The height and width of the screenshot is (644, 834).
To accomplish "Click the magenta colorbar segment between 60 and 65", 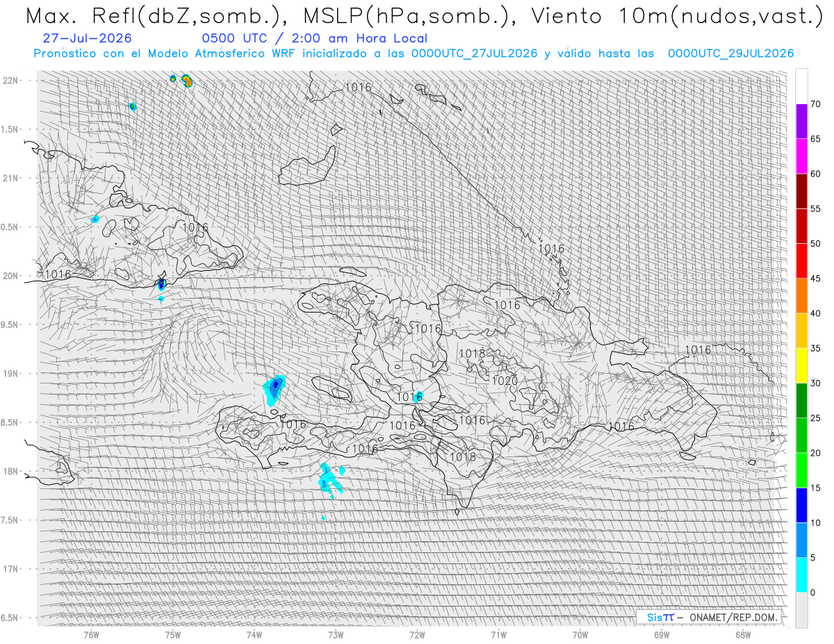I will (801, 156).
